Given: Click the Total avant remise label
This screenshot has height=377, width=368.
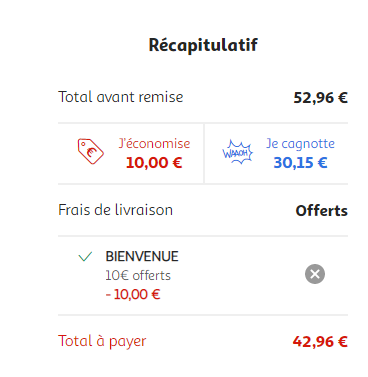Looking at the screenshot, I should pyautogui.click(x=121, y=97).
